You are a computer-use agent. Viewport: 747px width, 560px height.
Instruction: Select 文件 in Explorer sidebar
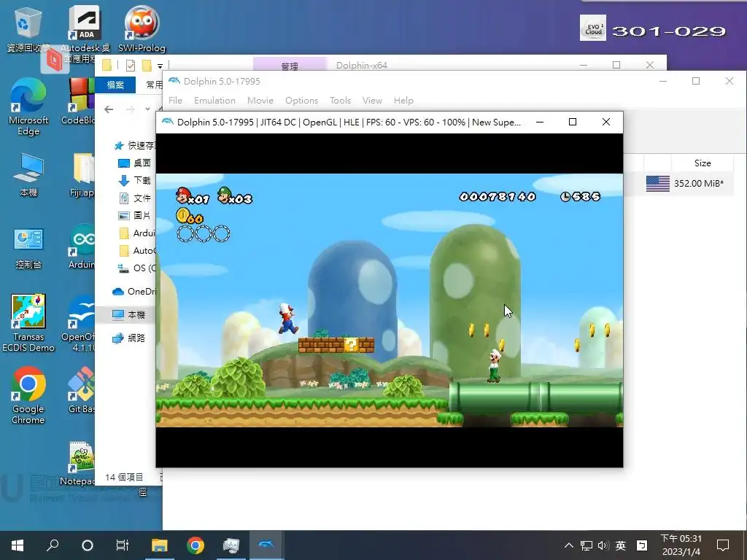tap(135, 198)
